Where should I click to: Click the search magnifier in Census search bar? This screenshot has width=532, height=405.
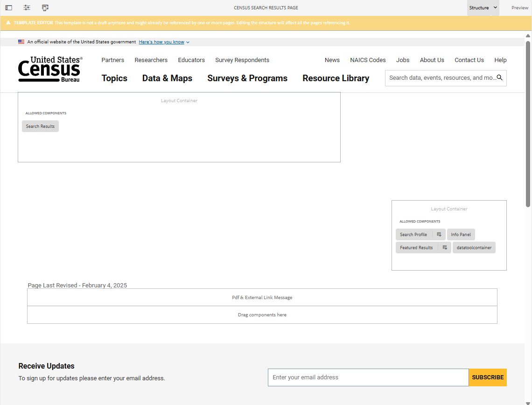coord(500,78)
